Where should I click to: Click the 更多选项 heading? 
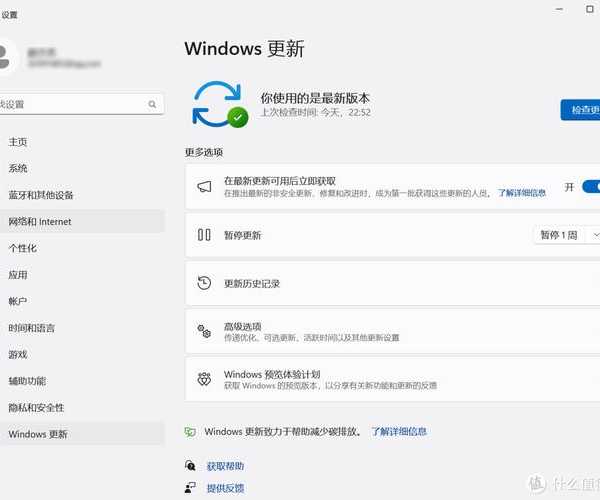click(x=204, y=152)
